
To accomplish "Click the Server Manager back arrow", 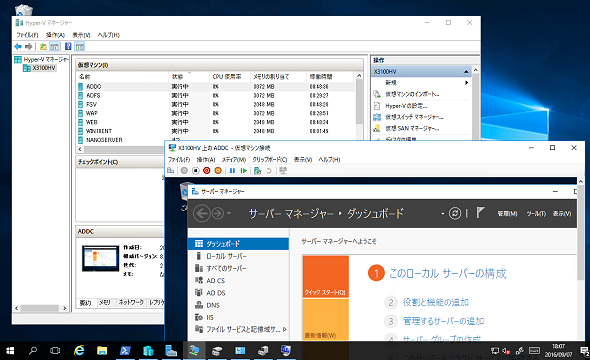I will tap(202, 214).
